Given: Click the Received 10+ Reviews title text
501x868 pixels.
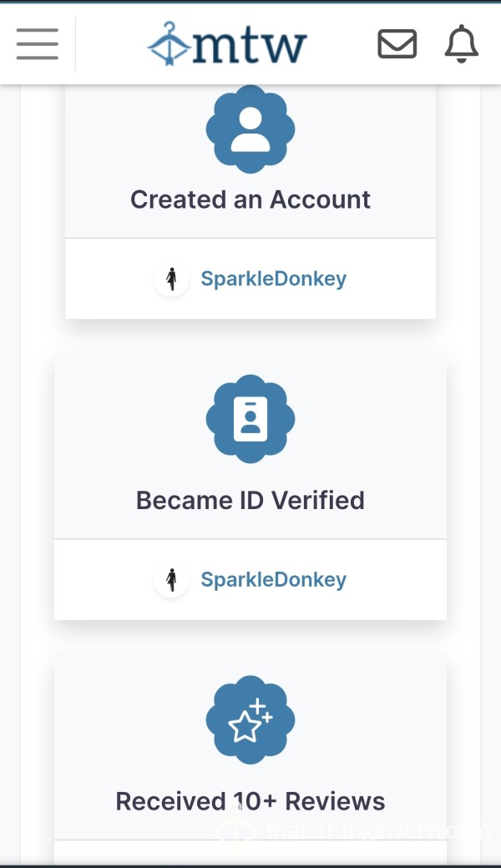Looking at the screenshot, I should (x=250, y=801).
